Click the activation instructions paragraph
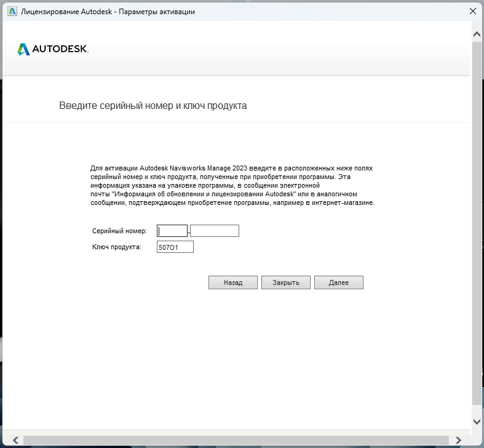The width and height of the screenshot is (484, 448). click(x=232, y=185)
